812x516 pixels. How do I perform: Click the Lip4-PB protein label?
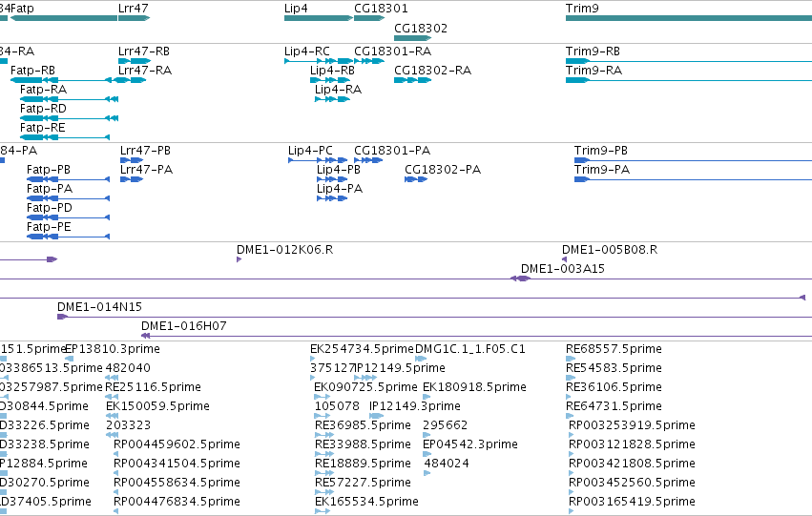(x=339, y=170)
